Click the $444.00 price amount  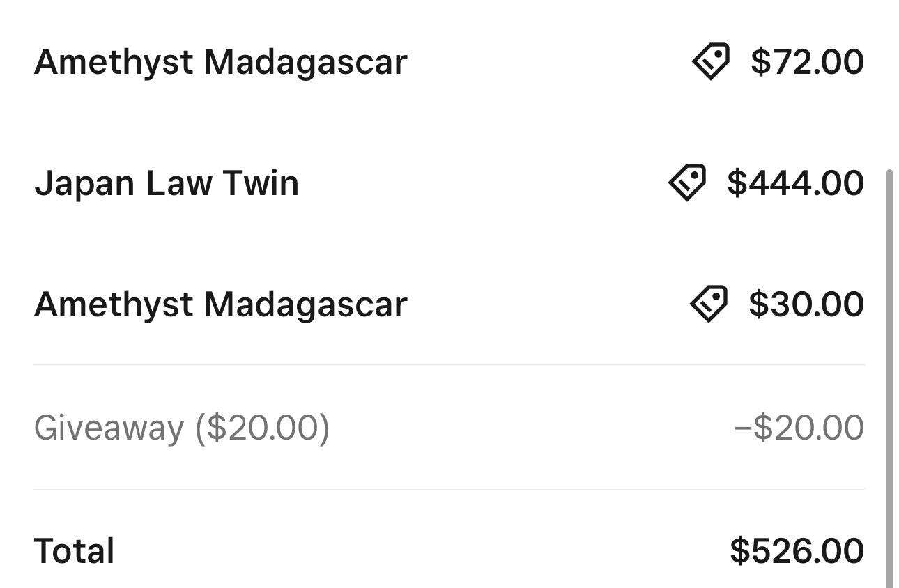795,183
